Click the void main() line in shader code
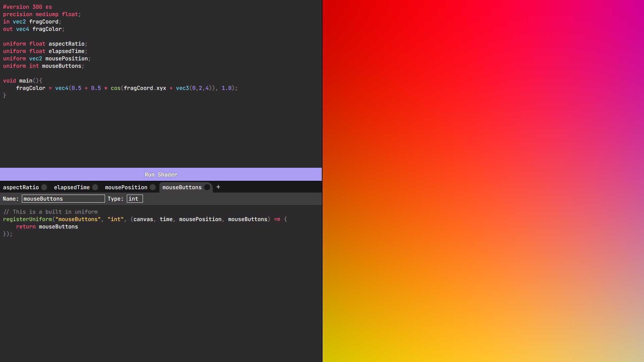The height and width of the screenshot is (362, 644). tap(22, 81)
